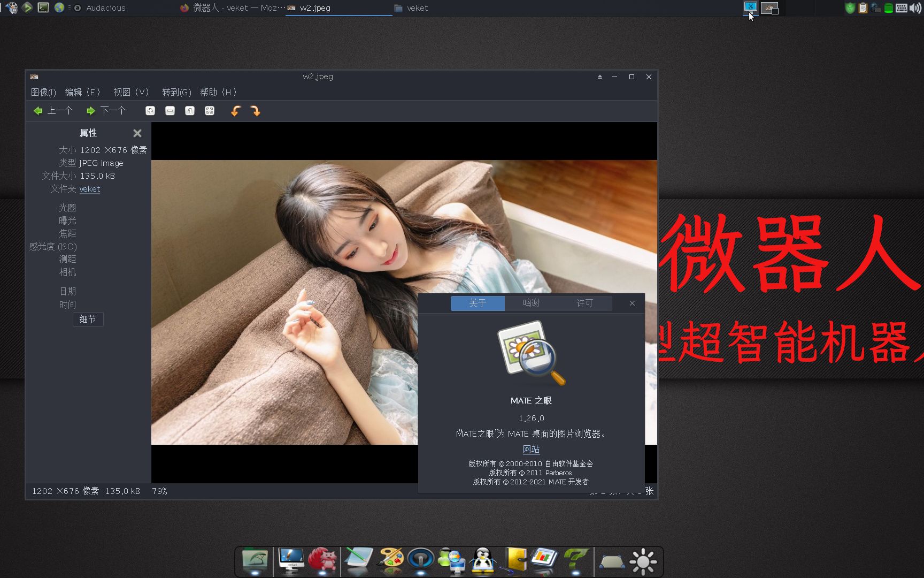
Task: Click the gray drive tray dock icon
Action: [x=612, y=562]
